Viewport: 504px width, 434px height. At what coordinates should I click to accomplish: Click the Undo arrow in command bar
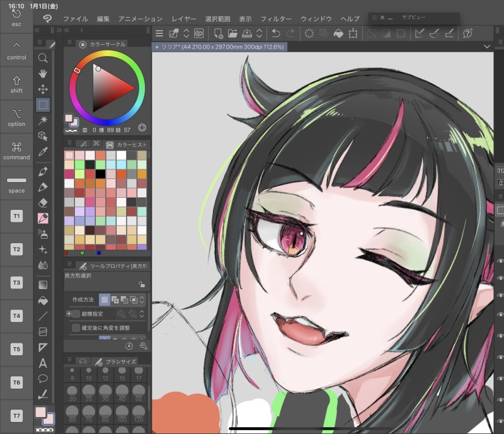(276, 33)
